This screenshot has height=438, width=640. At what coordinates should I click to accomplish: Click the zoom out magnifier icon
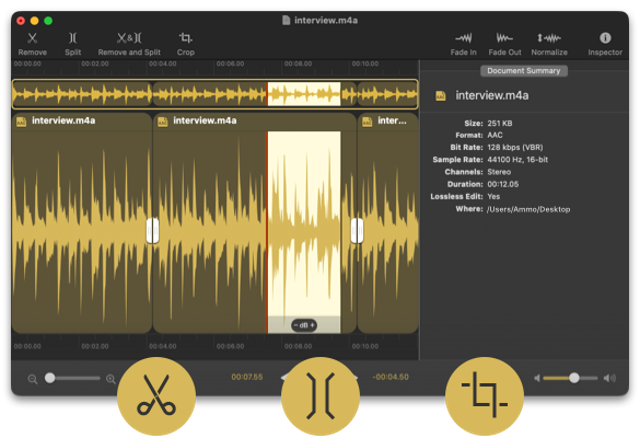33,379
